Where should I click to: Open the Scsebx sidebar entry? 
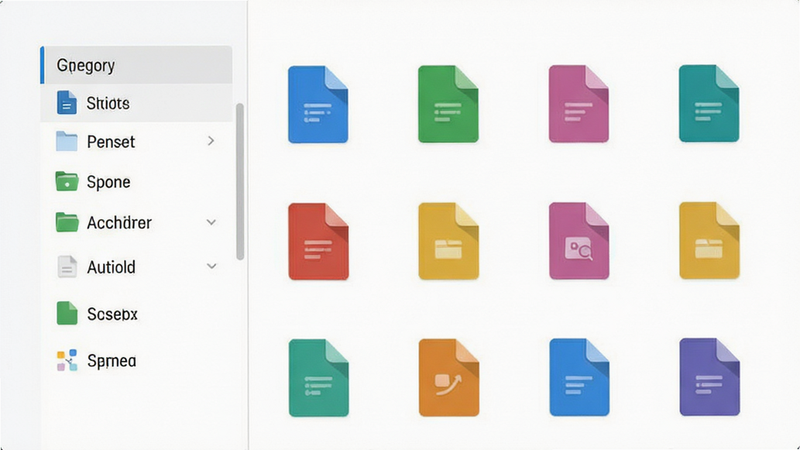tap(136, 314)
